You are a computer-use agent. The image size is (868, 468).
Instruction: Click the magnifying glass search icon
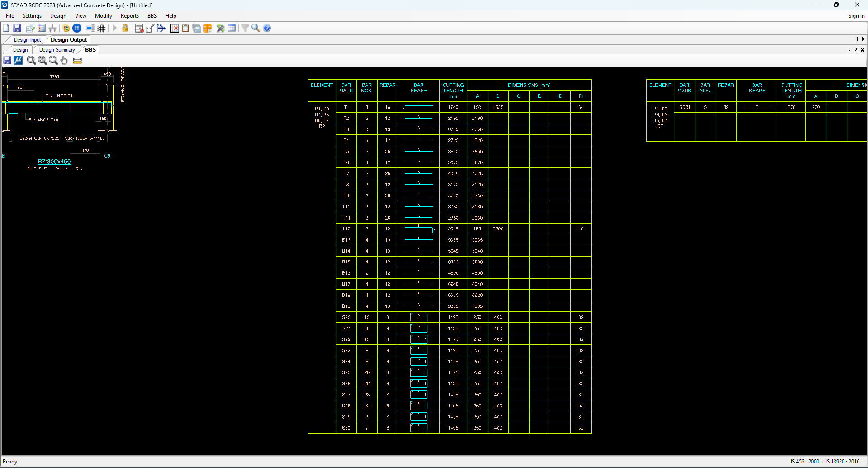256,28
